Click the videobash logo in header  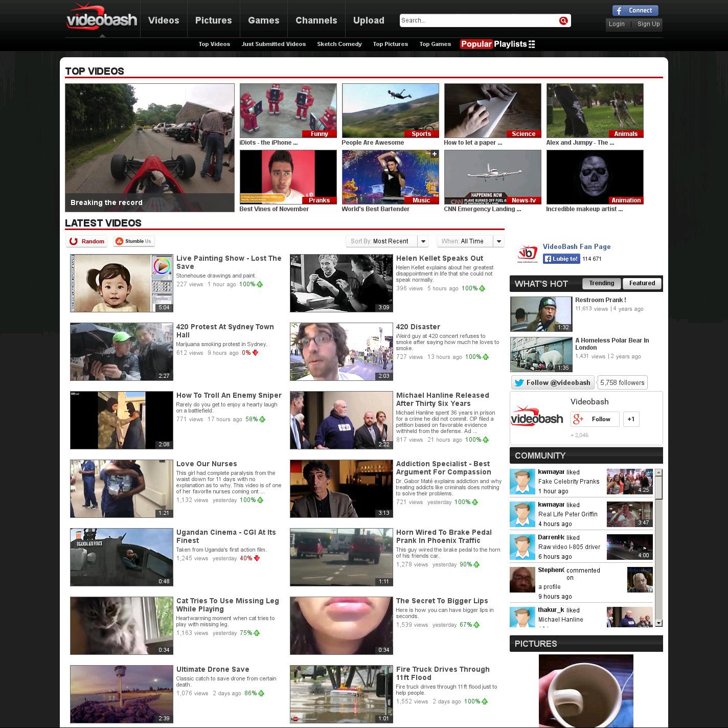point(102,18)
